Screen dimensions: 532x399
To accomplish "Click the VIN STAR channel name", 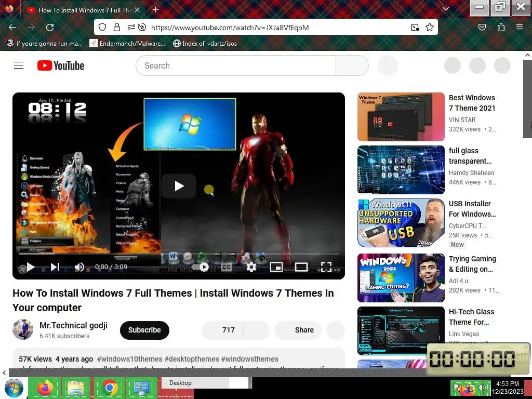I will (462, 120).
